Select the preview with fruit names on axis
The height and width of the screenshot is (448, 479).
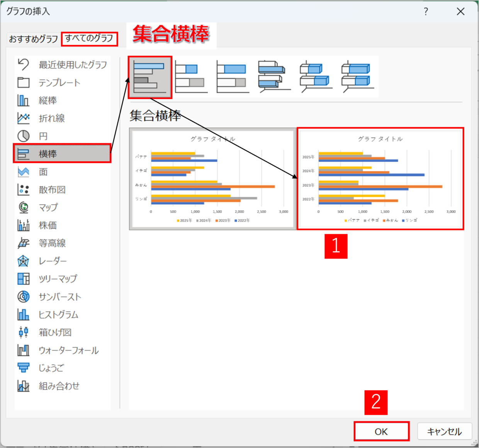212,179
